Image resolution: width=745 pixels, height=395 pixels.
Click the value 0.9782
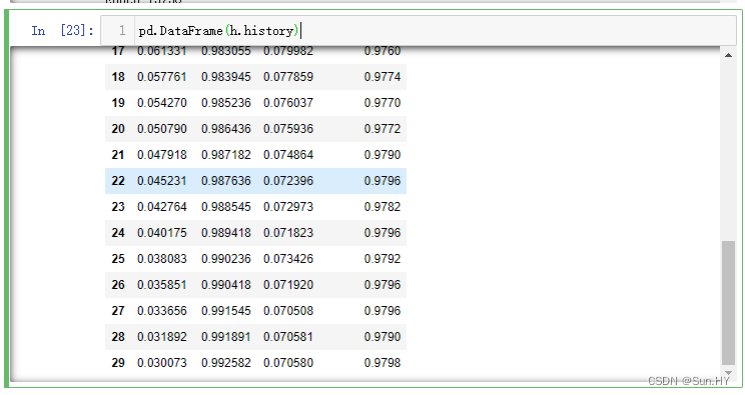382,207
